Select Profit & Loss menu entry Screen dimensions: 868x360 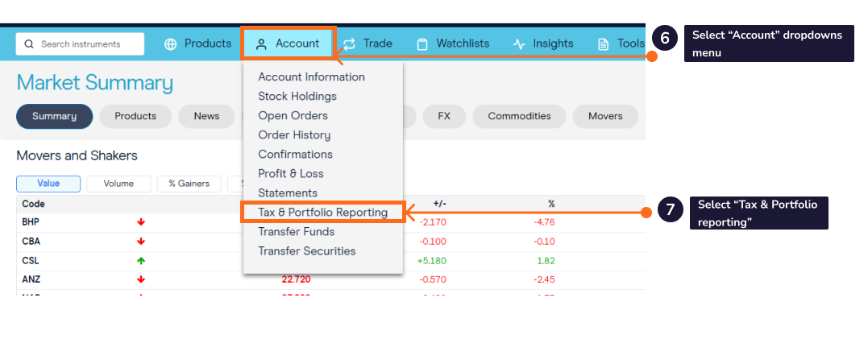point(291,174)
